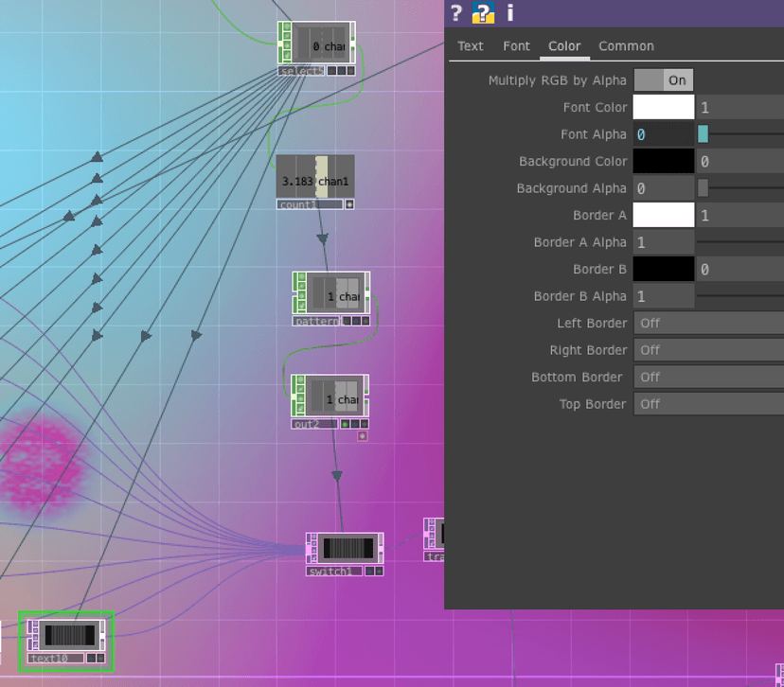Click the Font Color white swatch

pos(664,108)
